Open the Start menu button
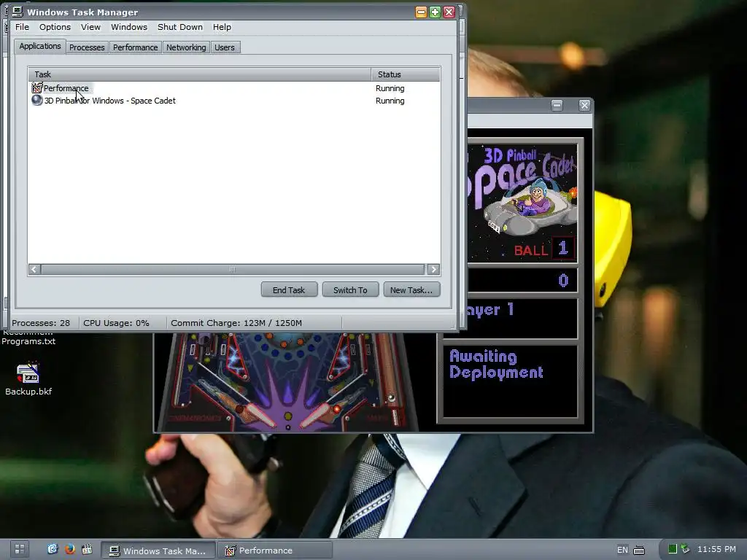747x560 pixels. point(19,548)
